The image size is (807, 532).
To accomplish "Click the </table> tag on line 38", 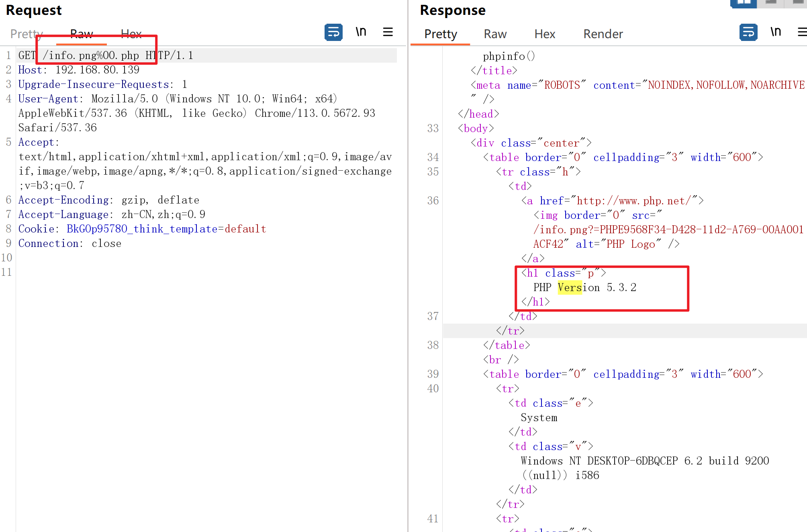I will (x=507, y=345).
